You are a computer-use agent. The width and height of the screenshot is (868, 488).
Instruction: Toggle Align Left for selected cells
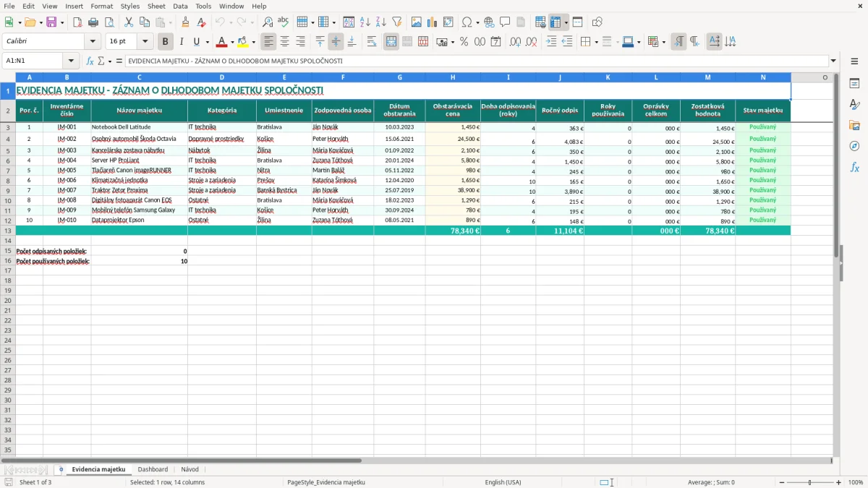click(268, 42)
